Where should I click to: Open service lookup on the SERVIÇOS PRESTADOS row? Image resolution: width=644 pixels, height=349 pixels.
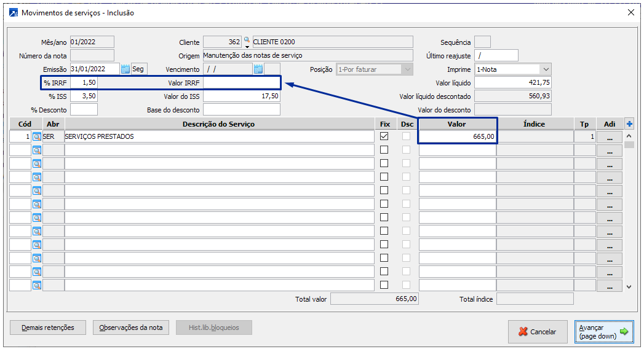(37, 136)
